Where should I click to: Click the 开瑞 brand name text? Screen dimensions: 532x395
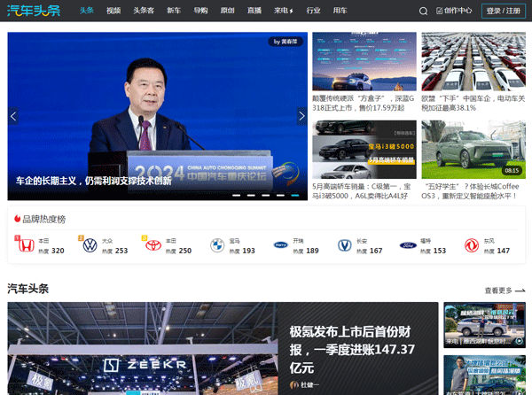tap(298, 241)
